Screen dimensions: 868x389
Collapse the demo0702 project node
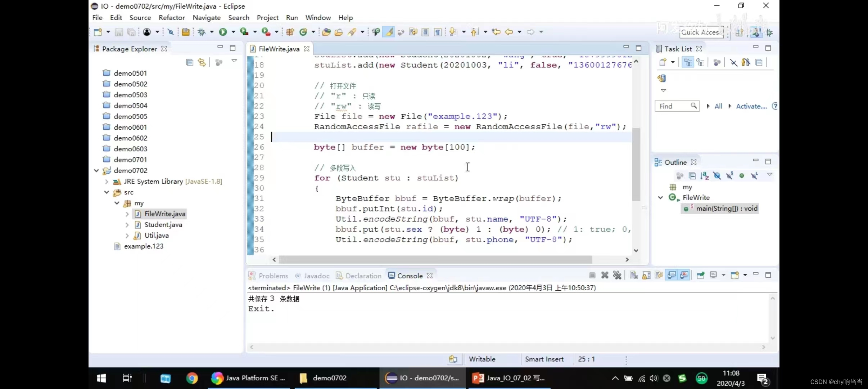[x=96, y=170]
